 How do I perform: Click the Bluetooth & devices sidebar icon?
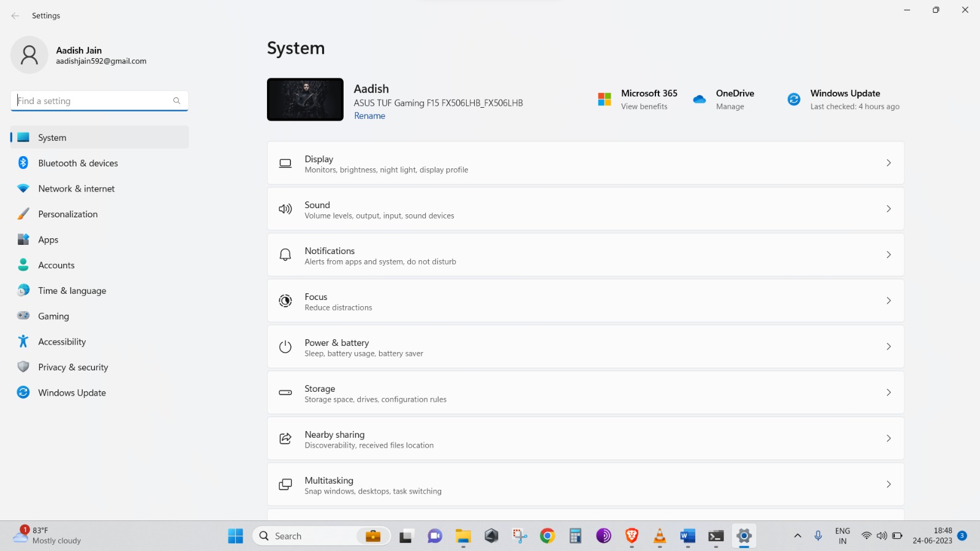(x=23, y=163)
